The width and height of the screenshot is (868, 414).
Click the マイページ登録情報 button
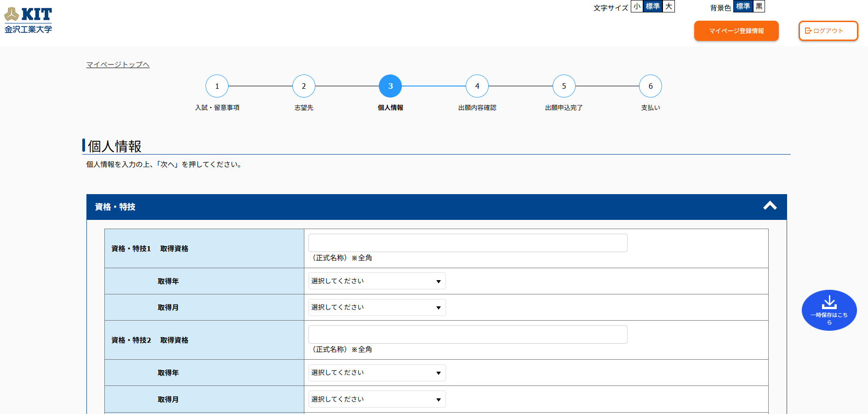(736, 31)
